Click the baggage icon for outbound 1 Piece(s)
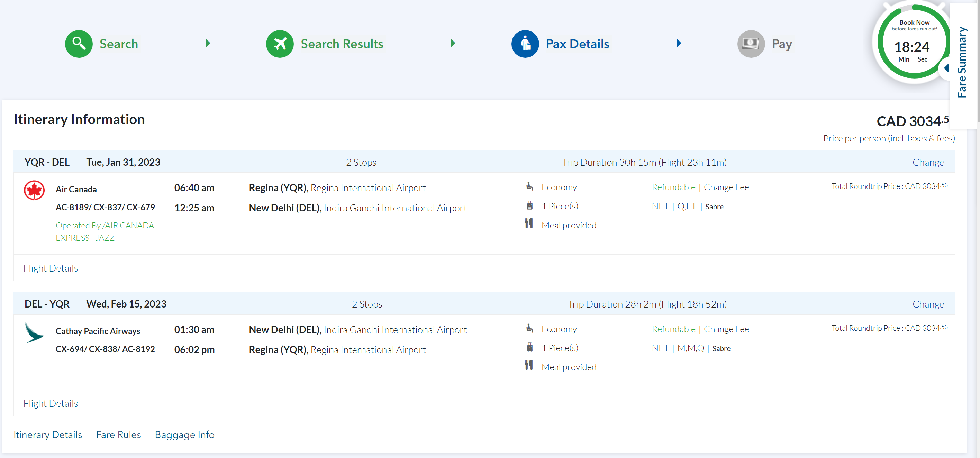980x458 pixels. [x=529, y=206]
